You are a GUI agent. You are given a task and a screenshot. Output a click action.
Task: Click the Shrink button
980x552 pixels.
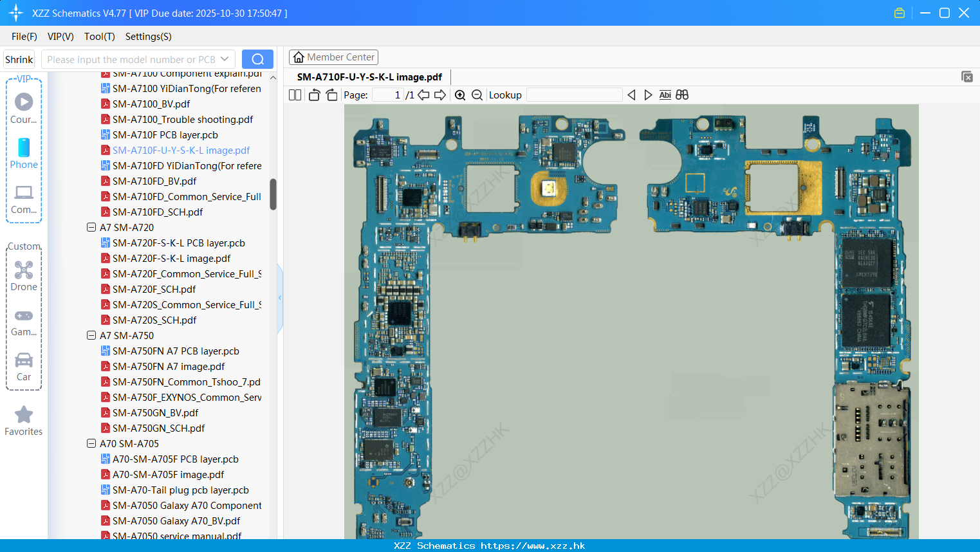19,59
